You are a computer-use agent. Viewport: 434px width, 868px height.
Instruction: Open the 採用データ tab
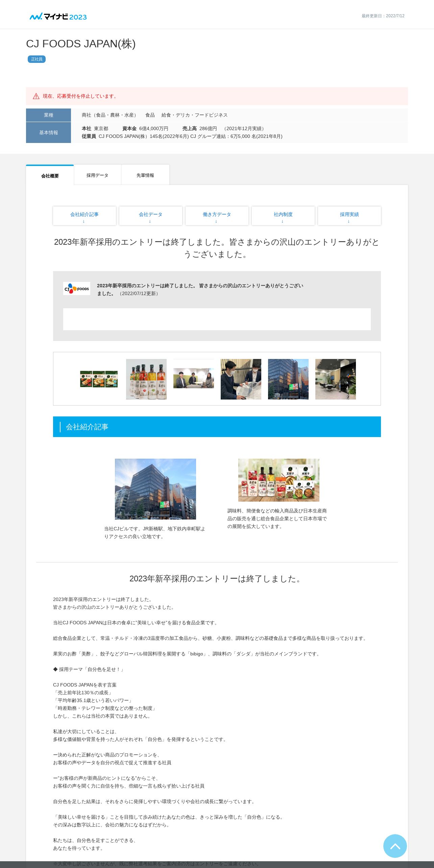tap(97, 175)
